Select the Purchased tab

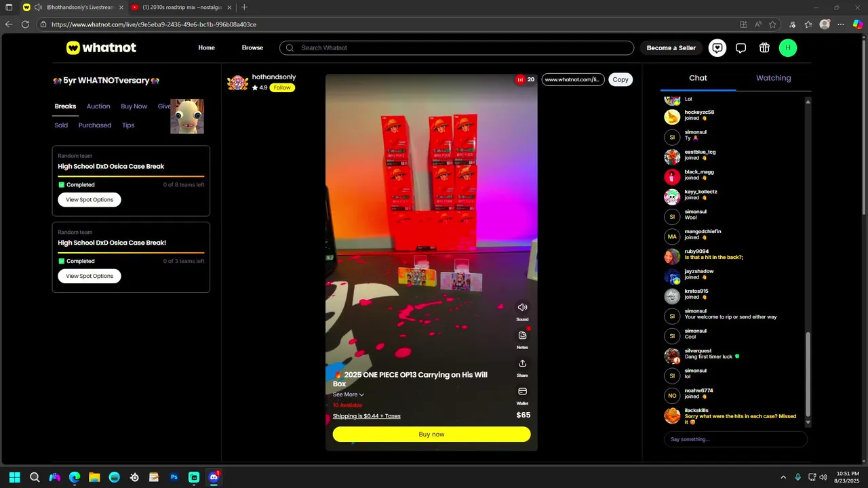(95, 125)
